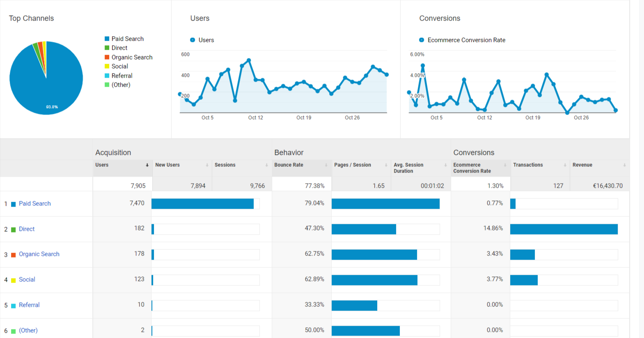Viewport: 644px width, 338px height.
Task: Sort by Sessions column arrow
Action: pyautogui.click(x=266, y=165)
